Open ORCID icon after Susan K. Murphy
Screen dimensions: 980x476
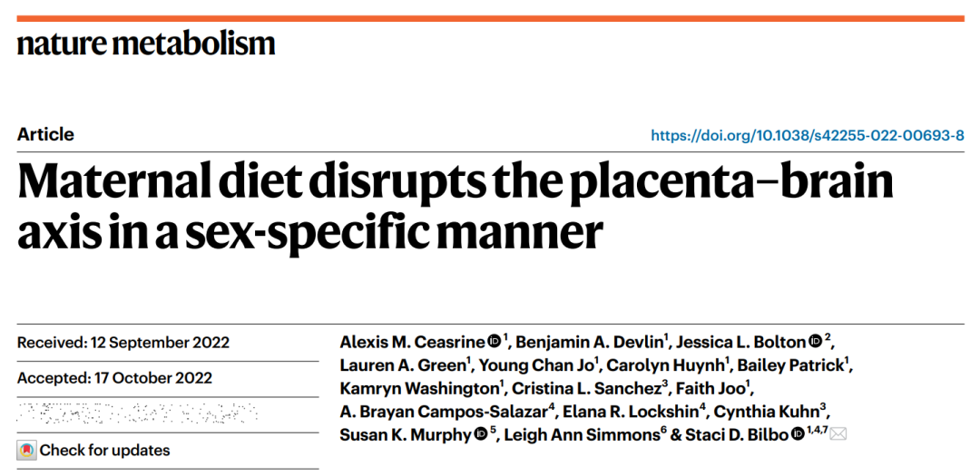click(481, 434)
